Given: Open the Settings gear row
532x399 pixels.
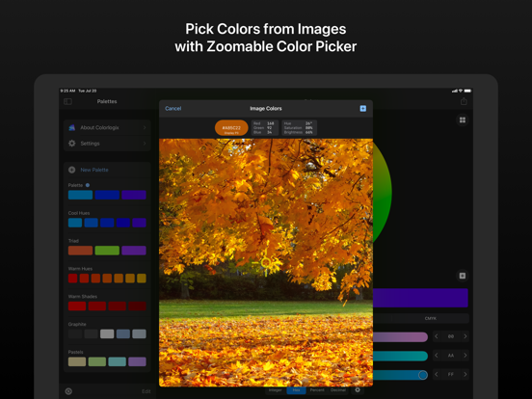Looking at the screenshot, I should [107, 144].
